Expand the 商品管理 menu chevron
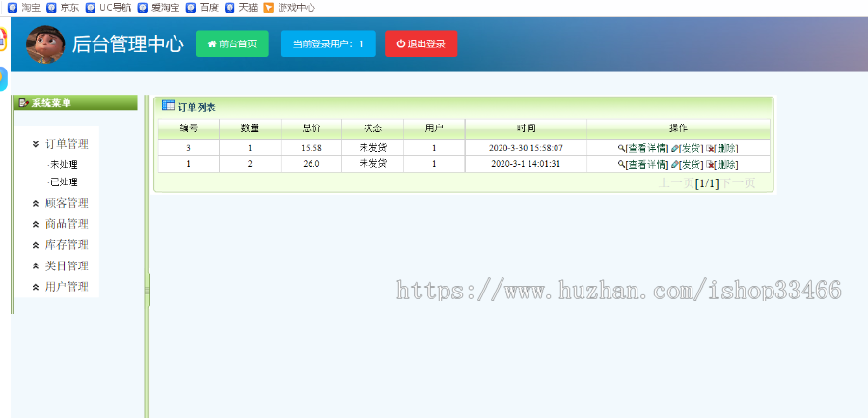 coord(36,225)
